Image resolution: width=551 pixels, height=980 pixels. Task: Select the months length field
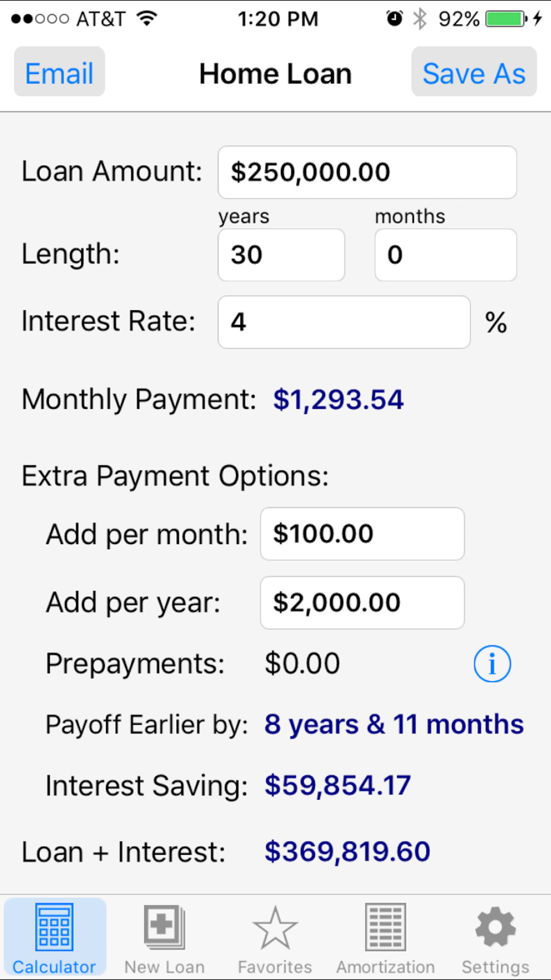point(445,255)
